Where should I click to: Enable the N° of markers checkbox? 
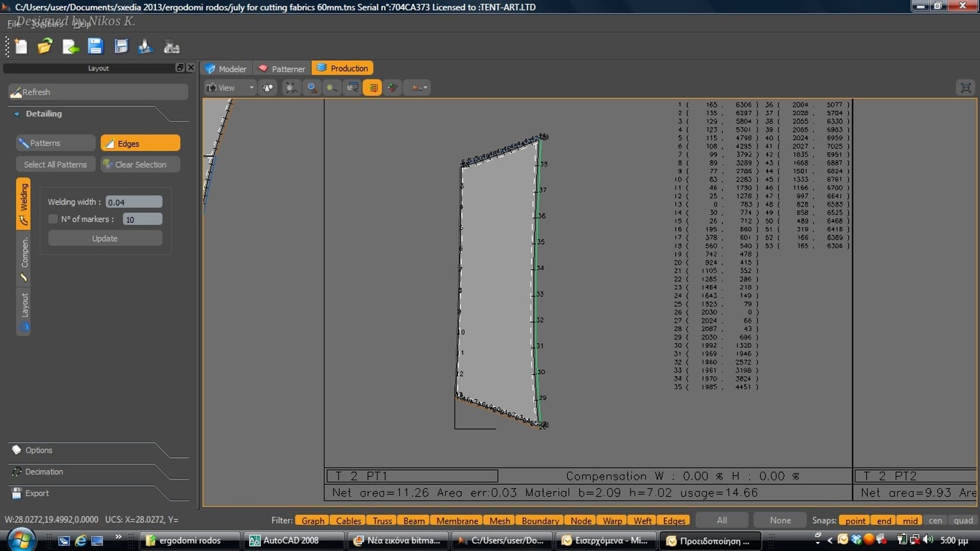click(53, 219)
